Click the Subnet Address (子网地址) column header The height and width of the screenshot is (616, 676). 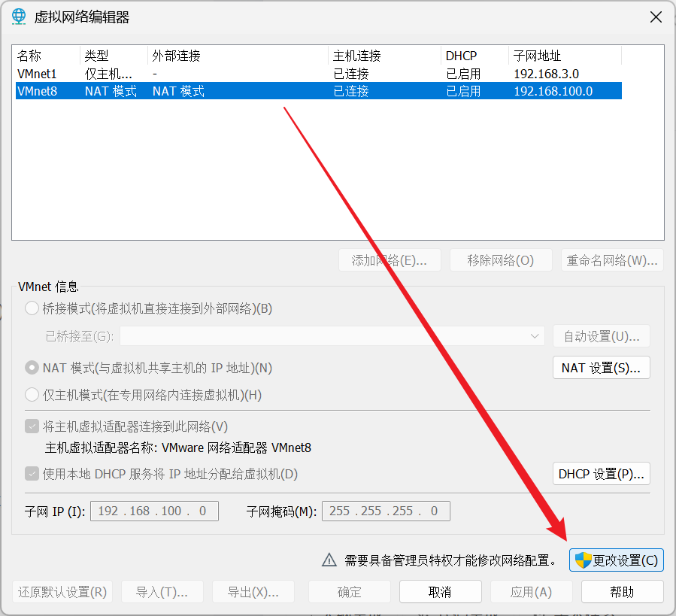[565, 56]
